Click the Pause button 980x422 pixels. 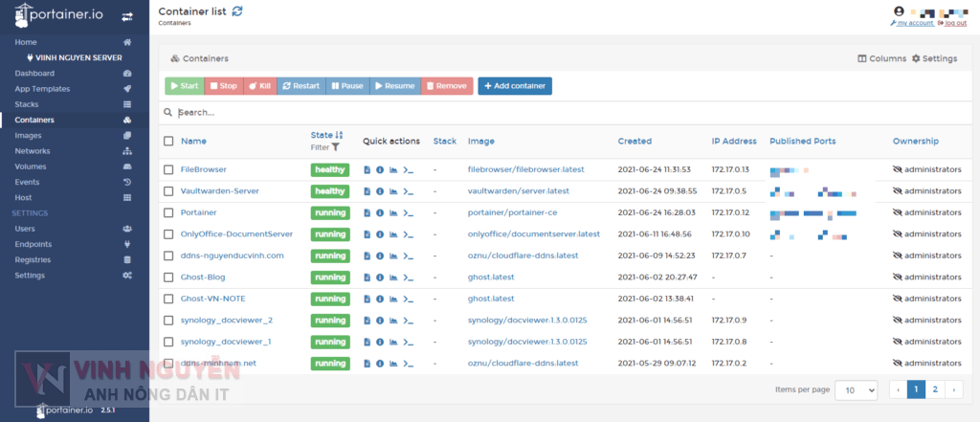347,86
